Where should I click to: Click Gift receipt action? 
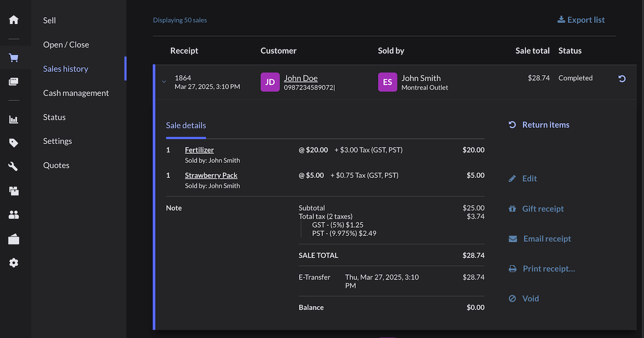543,208
